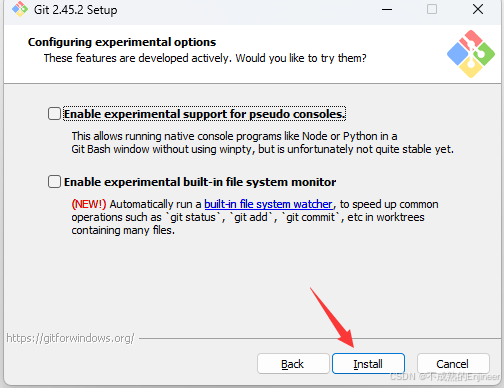The width and height of the screenshot is (504, 388).
Task: Select the 'Enable experimental support for pseudo consoles' label
Action: [204, 114]
